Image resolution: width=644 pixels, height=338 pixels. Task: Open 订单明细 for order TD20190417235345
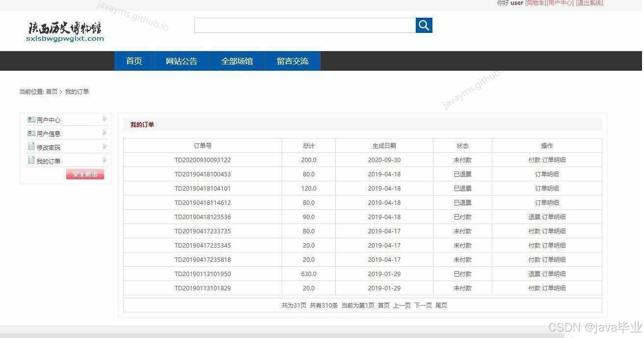coord(554,246)
